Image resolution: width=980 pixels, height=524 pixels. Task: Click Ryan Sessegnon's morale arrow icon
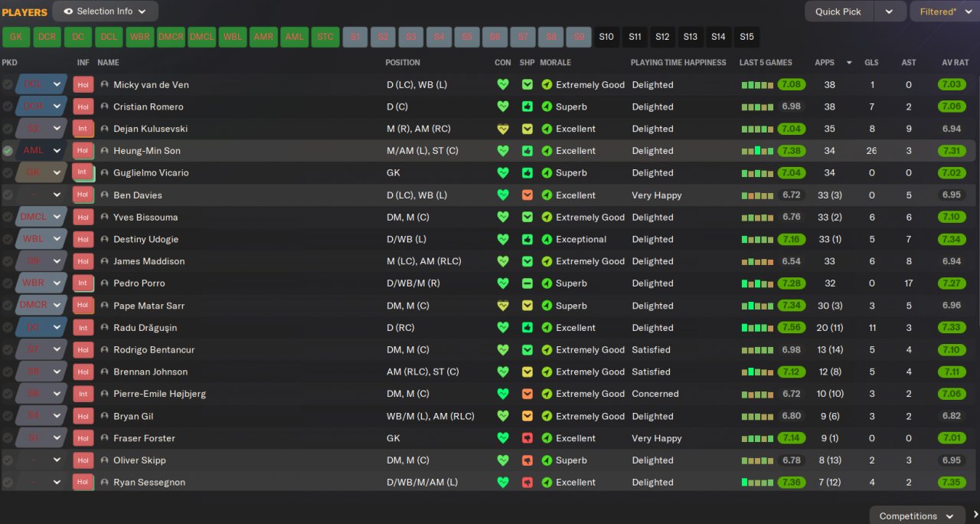point(547,483)
